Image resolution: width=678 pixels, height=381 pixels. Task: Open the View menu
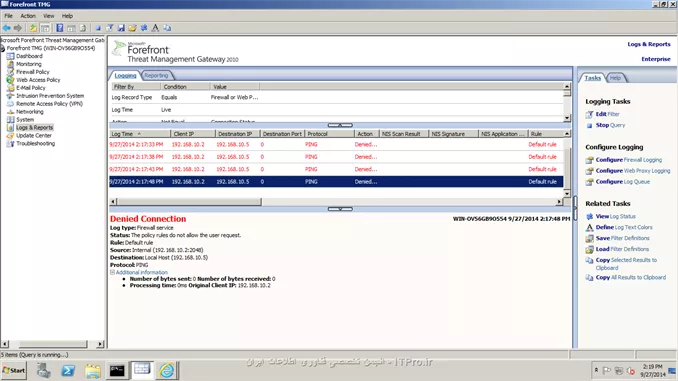48,16
